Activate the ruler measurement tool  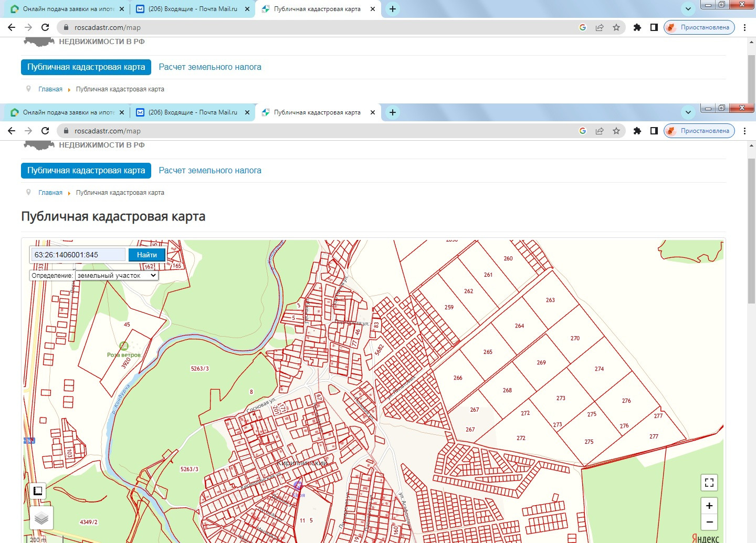pyautogui.click(x=38, y=491)
